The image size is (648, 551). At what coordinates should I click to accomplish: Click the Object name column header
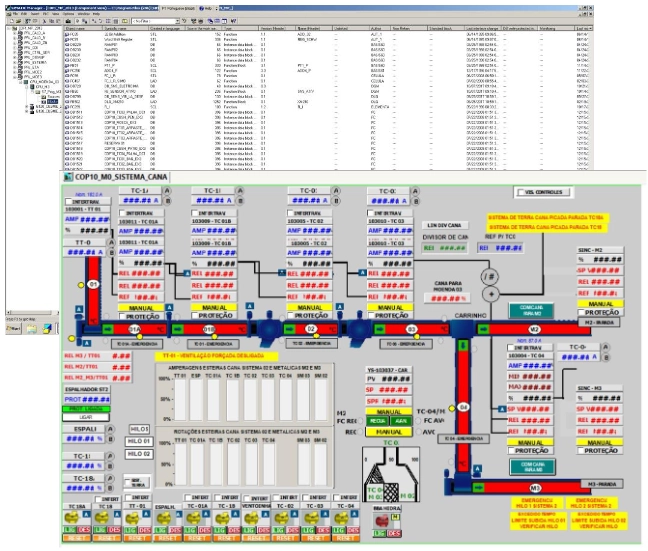pos(81,29)
